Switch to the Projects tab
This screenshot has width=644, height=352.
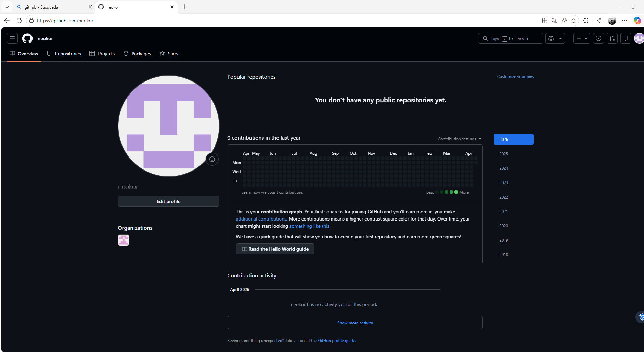(102, 54)
